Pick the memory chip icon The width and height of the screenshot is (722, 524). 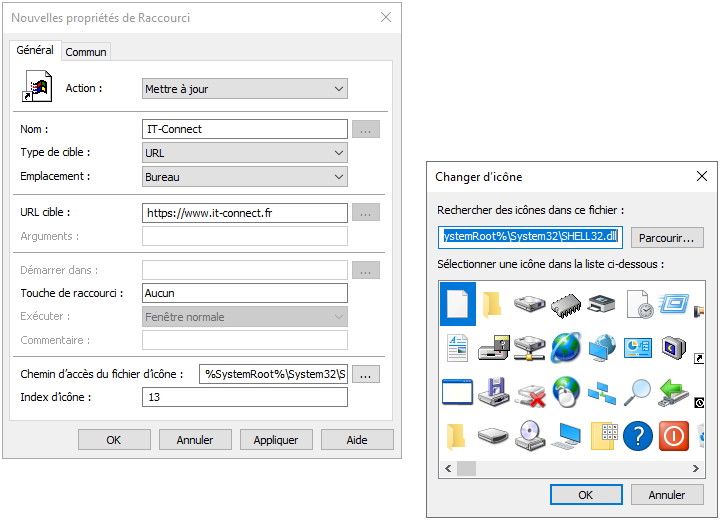click(x=566, y=305)
